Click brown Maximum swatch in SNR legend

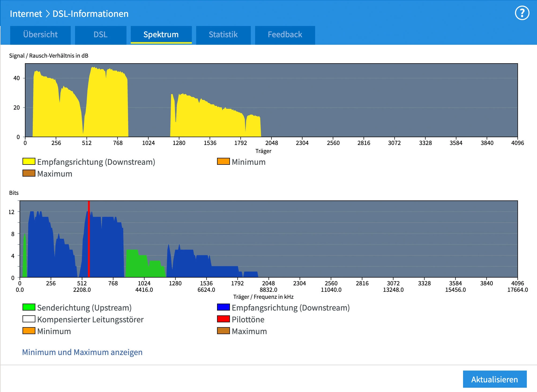point(29,173)
